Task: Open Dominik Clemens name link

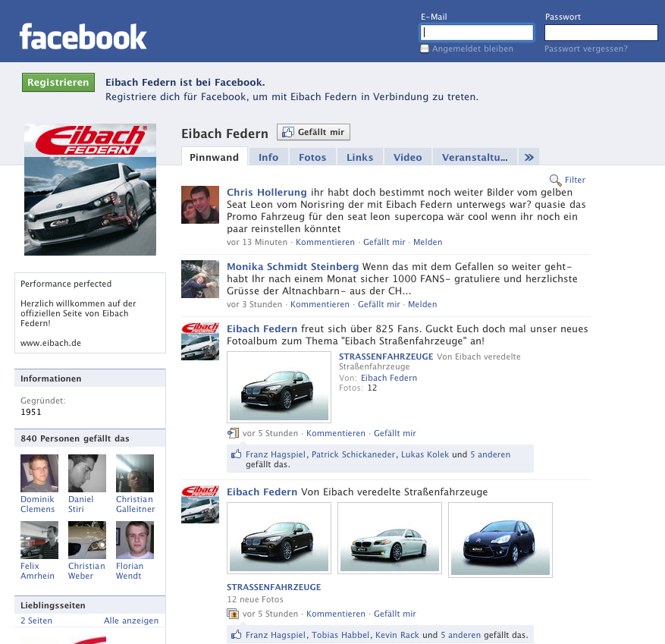Action: coord(38,504)
